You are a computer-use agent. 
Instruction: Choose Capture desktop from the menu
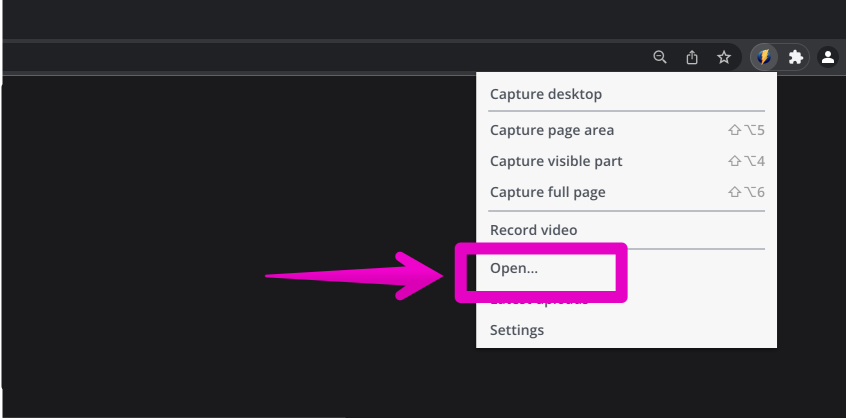[545, 95]
